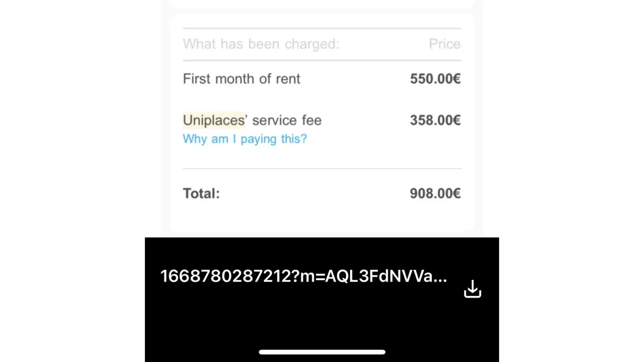644x362 pixels.
Task: Click the black bar area under the filename
Action: [x=322, y=319]
